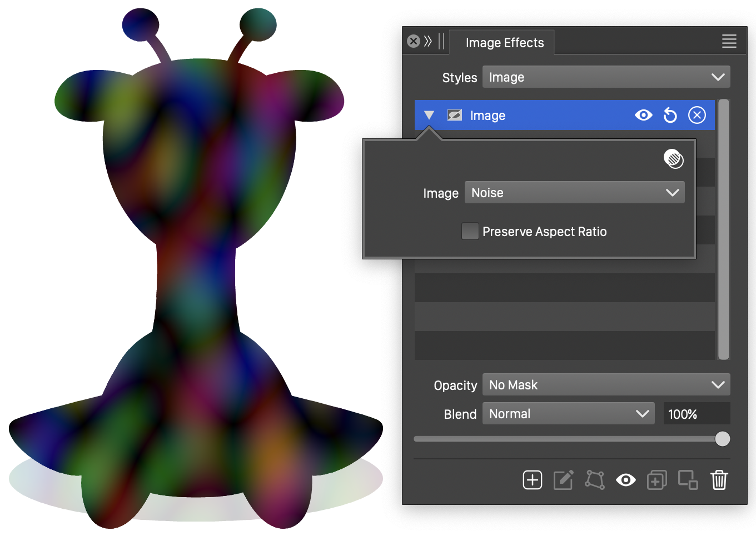Toggle visibility eye on the Image effect row
This screenshot has height=541, width=756.
click(x=643, y=115)
